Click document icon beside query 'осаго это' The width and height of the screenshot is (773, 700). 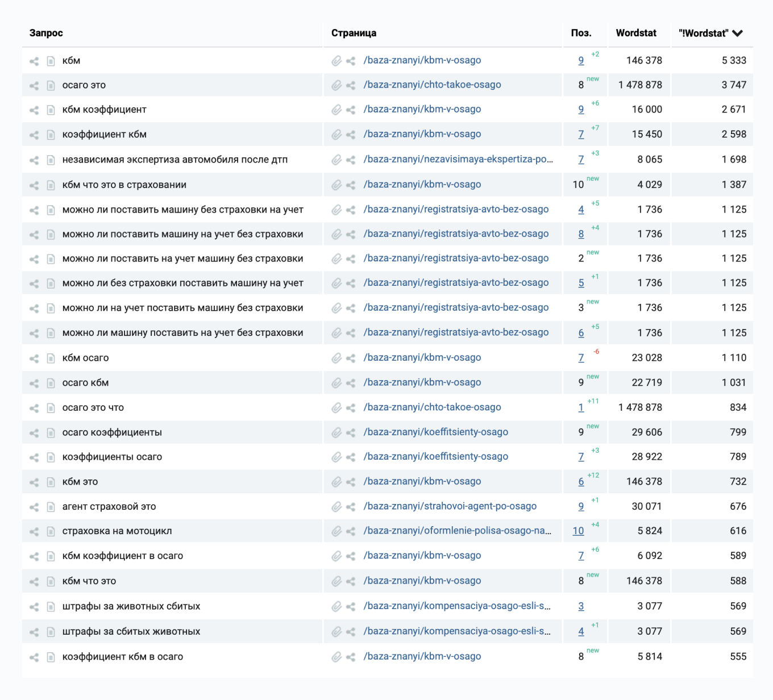pyautogui.click(x=51, y=85)
